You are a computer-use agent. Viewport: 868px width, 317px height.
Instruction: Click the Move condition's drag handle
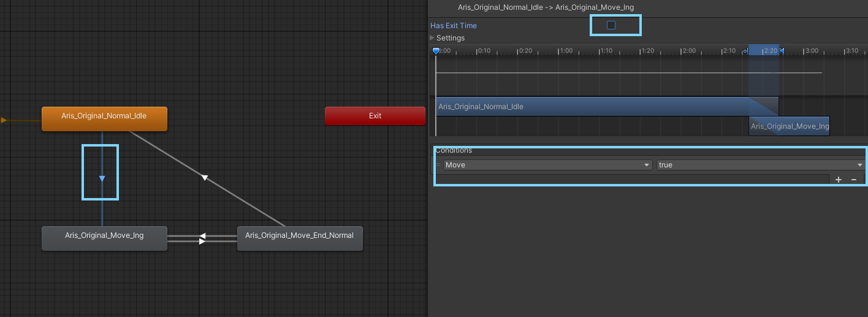[x=438, y=165]
